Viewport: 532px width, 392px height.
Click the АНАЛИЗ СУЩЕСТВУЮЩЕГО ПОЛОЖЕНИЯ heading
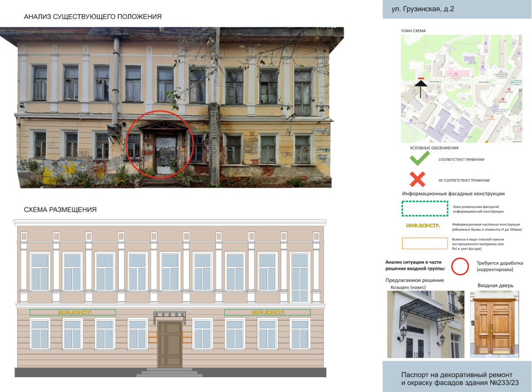(93, 16)
